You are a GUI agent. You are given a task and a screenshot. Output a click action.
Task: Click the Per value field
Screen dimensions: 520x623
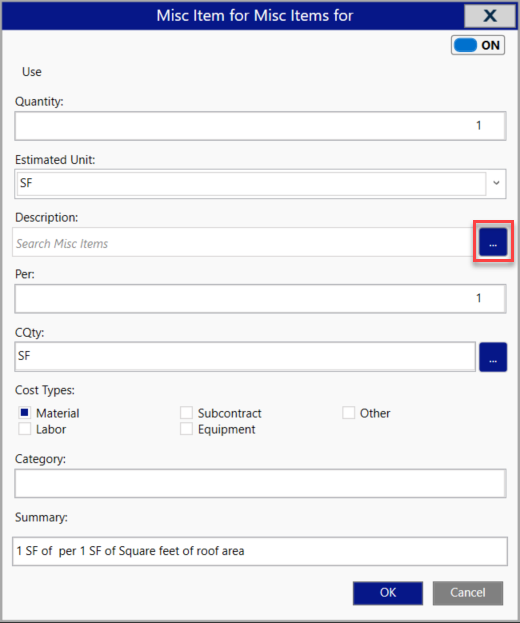click(261, 299)
